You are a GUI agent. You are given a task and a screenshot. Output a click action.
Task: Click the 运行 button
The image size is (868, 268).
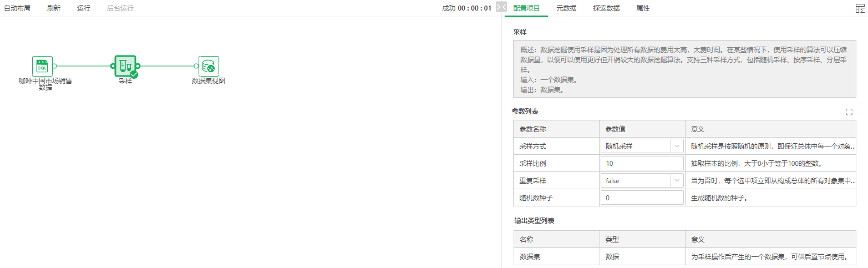point(84,8)
